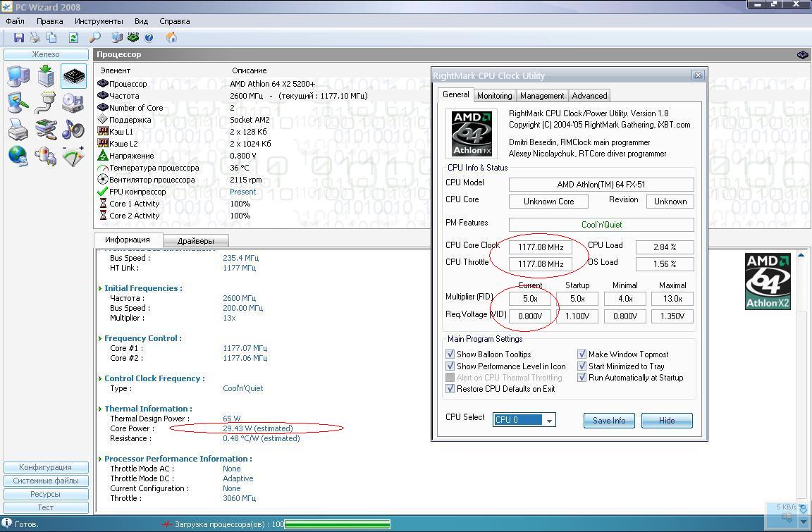The width and height of the screenshot is (812, 532).
Task: Click the green CPU load progress bar
Action: pos(337,525)
